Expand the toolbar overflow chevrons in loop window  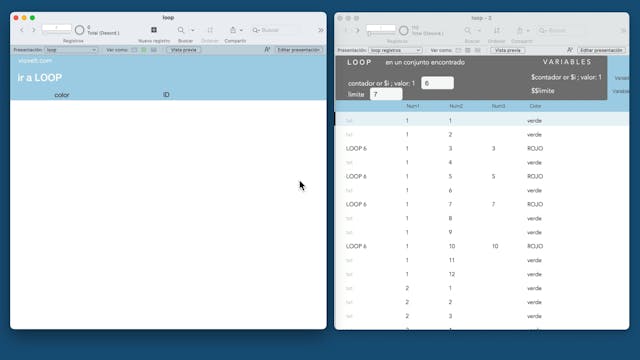(320, 30)
